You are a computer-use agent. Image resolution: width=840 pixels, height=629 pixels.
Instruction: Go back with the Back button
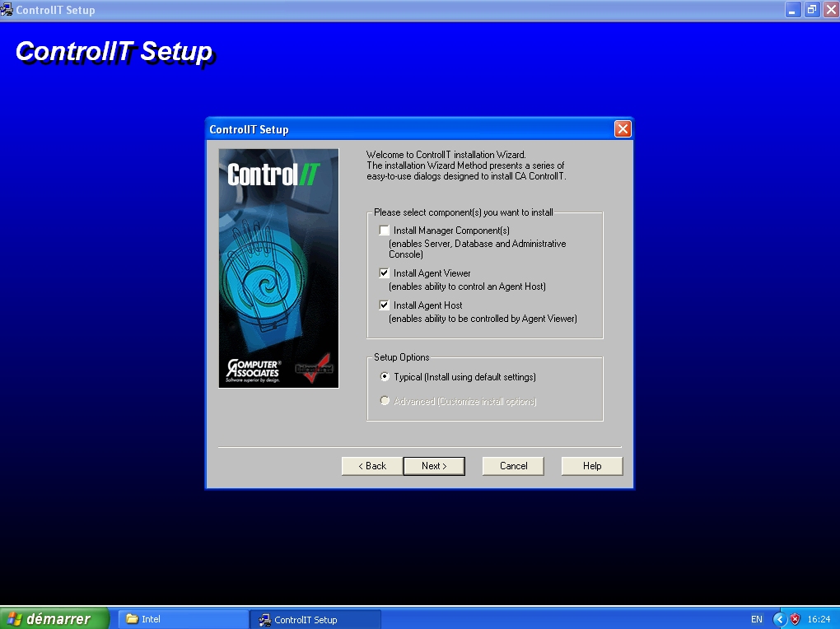371,466
